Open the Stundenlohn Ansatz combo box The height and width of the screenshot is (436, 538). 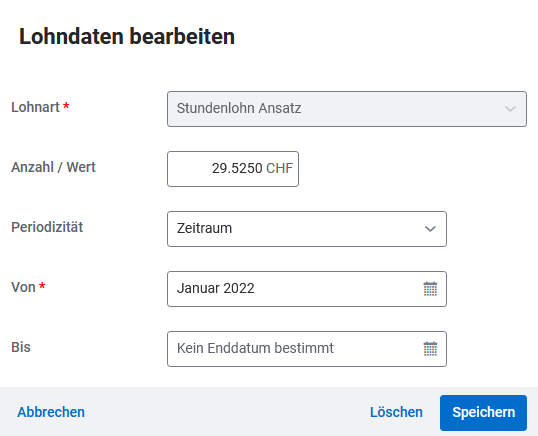point(347,109)
